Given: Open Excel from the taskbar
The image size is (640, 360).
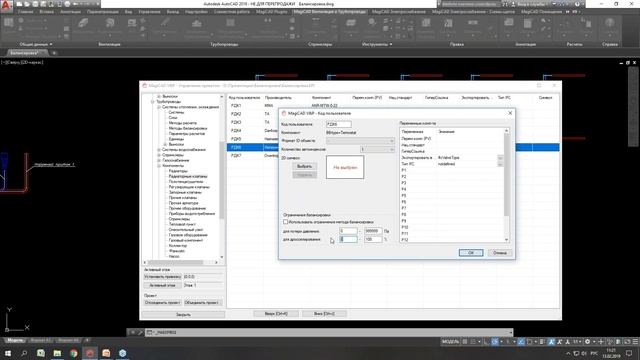Looking at the screenshot, I should coord(41,353).
